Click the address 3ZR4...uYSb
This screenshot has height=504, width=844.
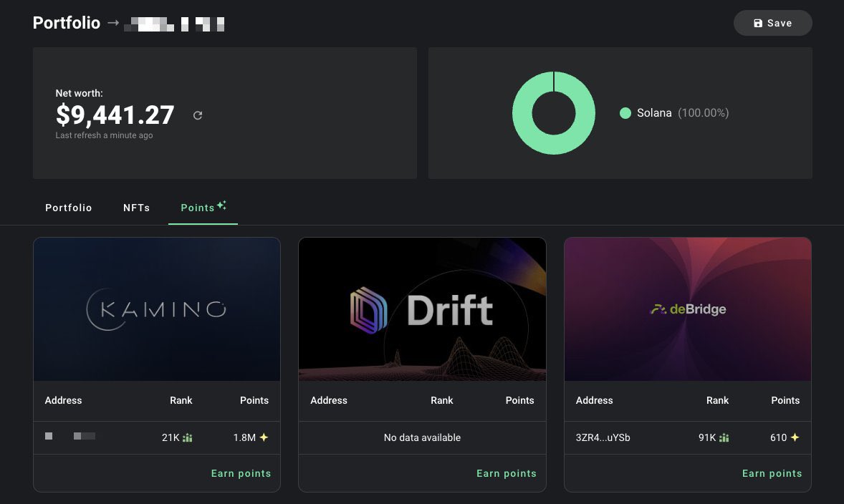coord(603,437)
